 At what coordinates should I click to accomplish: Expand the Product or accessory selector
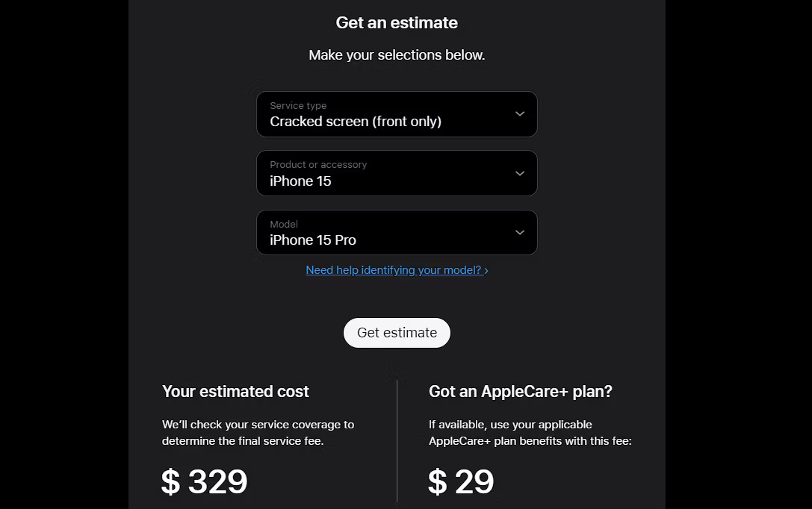coord(397,172)
